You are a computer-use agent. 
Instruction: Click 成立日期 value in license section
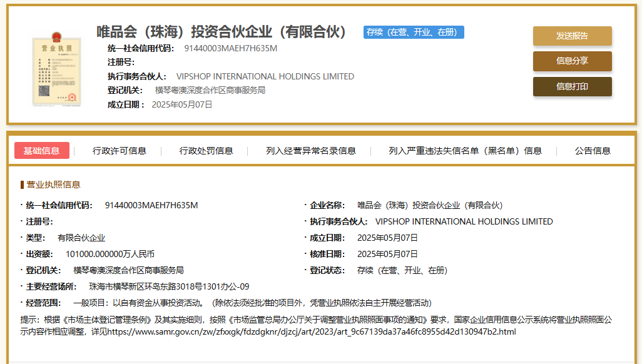[x=387, y=238]
